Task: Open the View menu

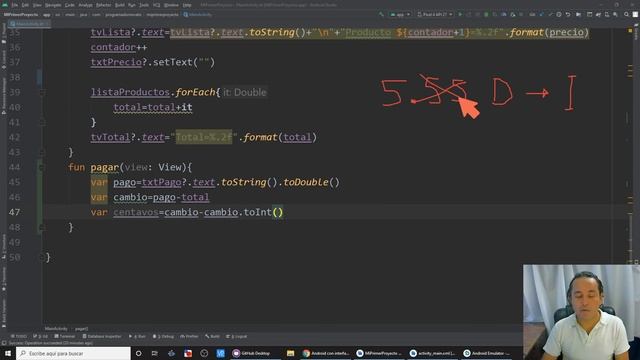Action: click(37, 5)
